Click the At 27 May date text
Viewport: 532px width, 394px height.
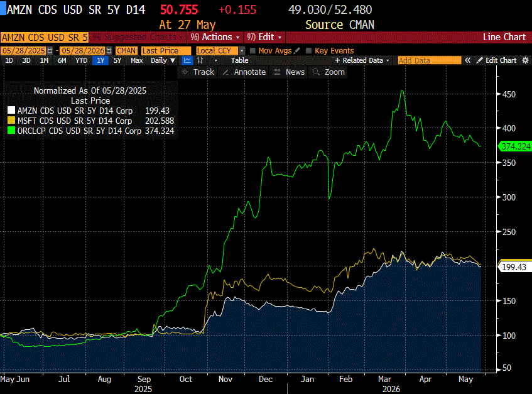point(187,25)
